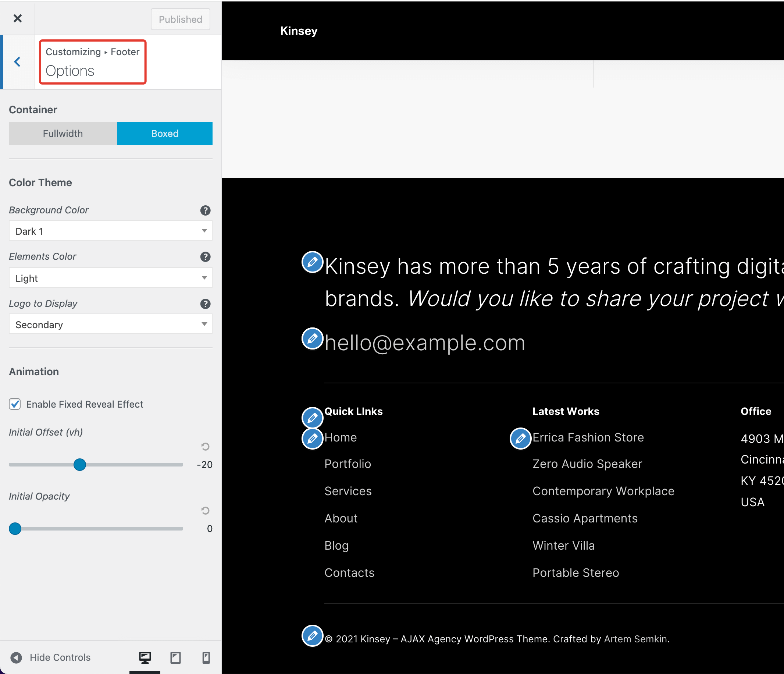Image resolution: width=784 pixels, height=674 pixels.
Task: Close the Customizer with the X icon
Action: 17,18
